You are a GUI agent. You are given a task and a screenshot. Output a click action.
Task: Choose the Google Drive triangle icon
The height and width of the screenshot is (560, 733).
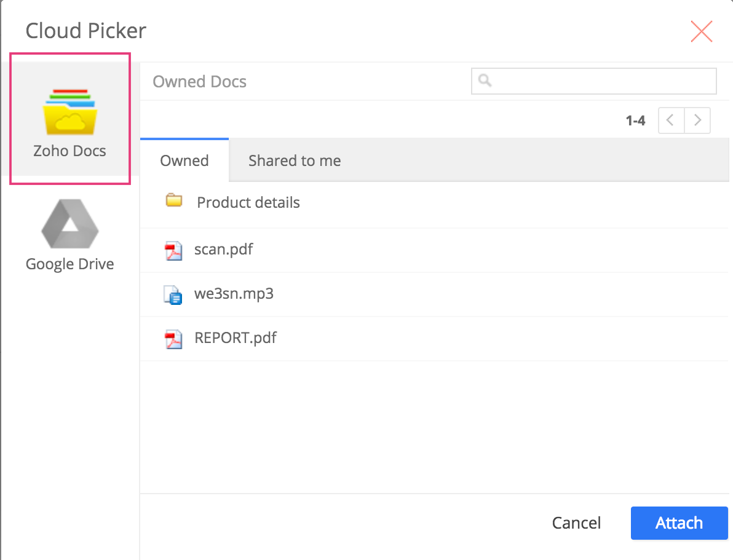[x=69, y=224]
